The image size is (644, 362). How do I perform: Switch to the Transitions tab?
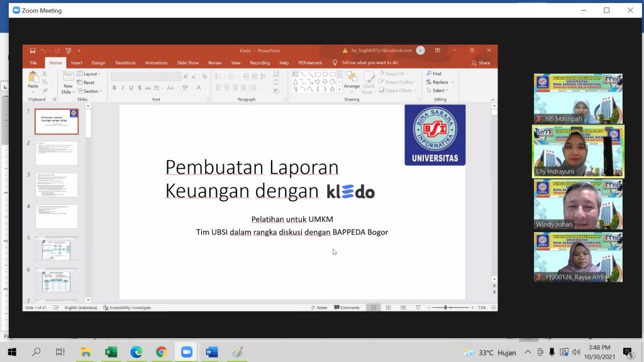tap(125, 63)
